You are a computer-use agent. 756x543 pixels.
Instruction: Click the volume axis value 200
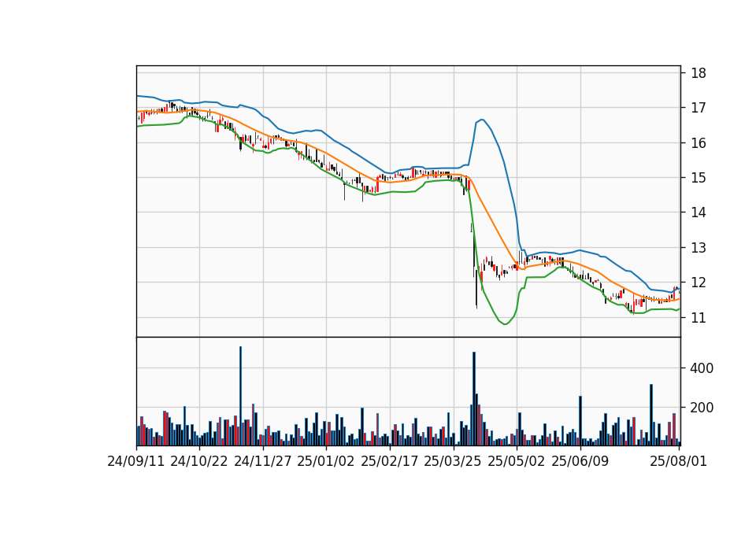pyautogui.click(x=702, y=408)
